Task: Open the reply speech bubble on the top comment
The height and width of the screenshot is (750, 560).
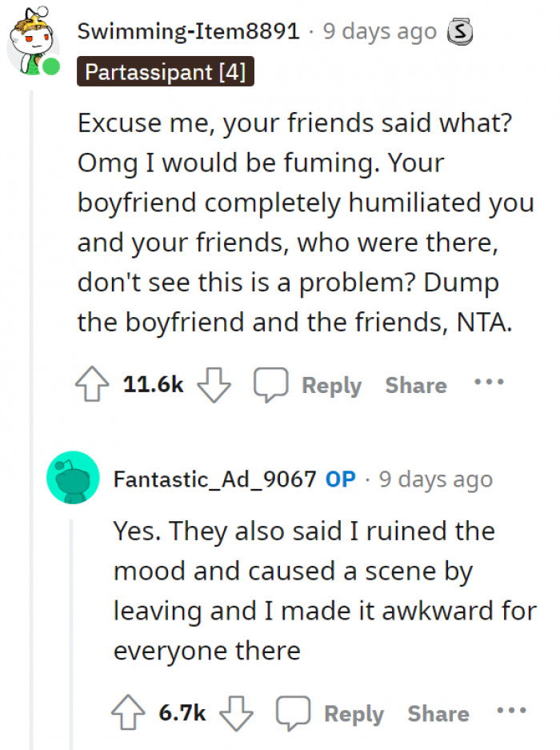Action: coord(273,383)
